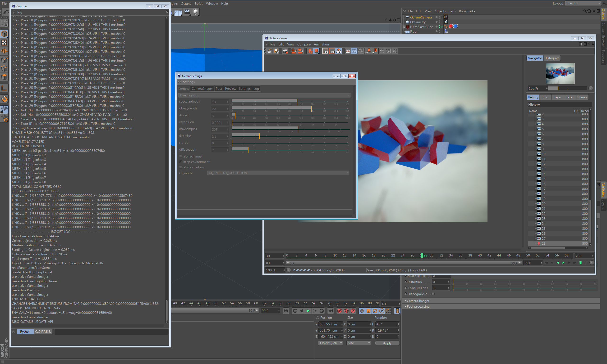The height and width of the screenshot is (364, 607).
Task: Open the Directlighting kernel dropdown
Action: click(264, 95)
